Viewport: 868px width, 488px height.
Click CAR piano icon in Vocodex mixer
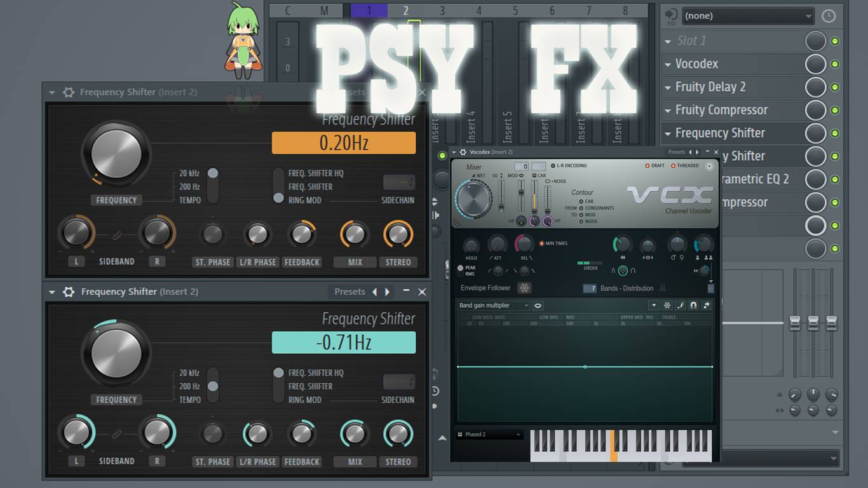534,175
